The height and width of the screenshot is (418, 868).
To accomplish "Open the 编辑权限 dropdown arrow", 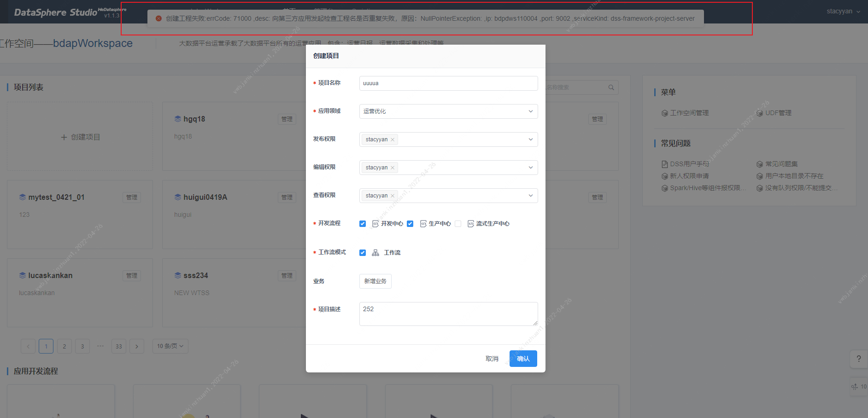I will 530,168.
